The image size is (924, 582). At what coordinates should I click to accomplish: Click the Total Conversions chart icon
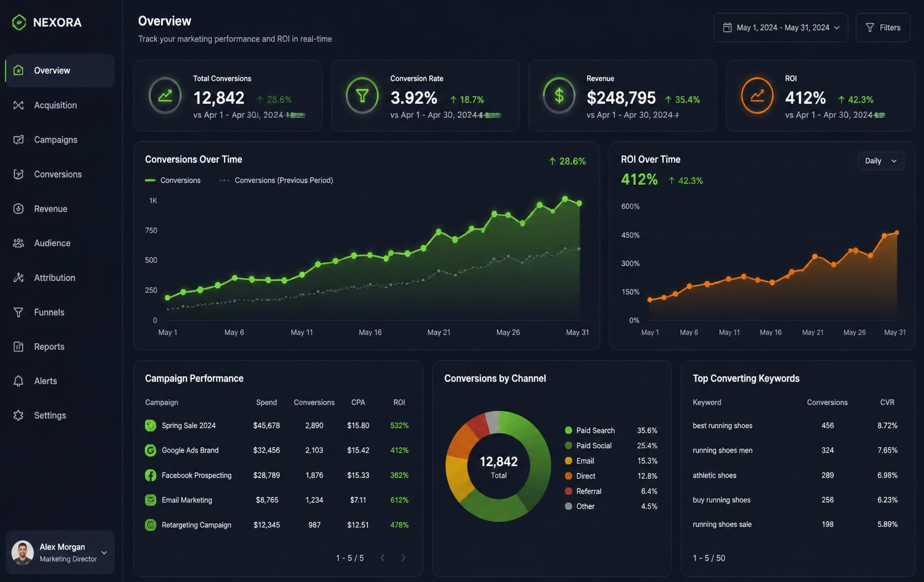(x=165, y=95)
